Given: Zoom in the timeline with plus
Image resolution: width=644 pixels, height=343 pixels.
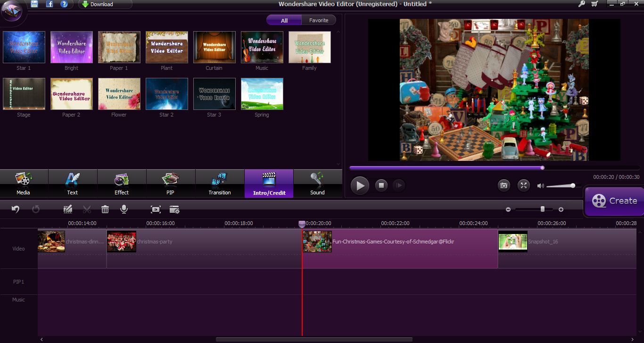Looking at the screenshot, I should (561, 209).
